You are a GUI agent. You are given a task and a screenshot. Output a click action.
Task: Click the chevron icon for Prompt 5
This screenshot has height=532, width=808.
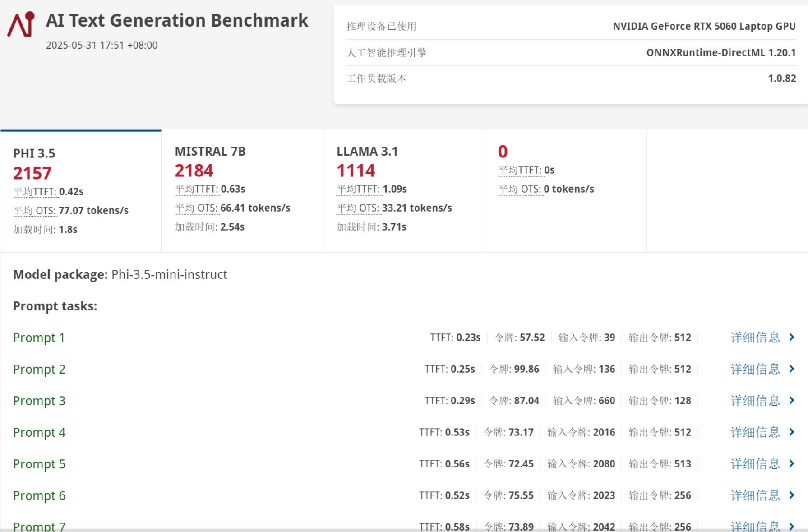[791, 464]
